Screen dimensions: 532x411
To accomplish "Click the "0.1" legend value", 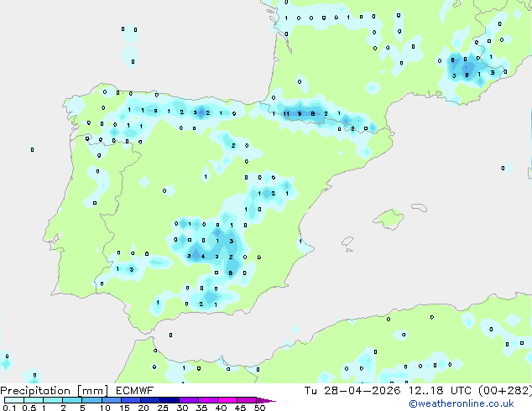I will pos(9,408).
